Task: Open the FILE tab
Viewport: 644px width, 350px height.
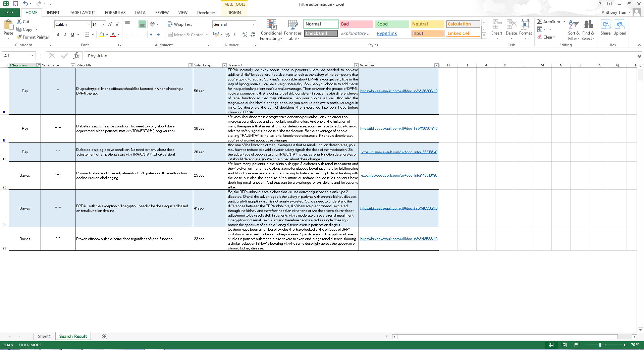Action: [x=10, y=13]
